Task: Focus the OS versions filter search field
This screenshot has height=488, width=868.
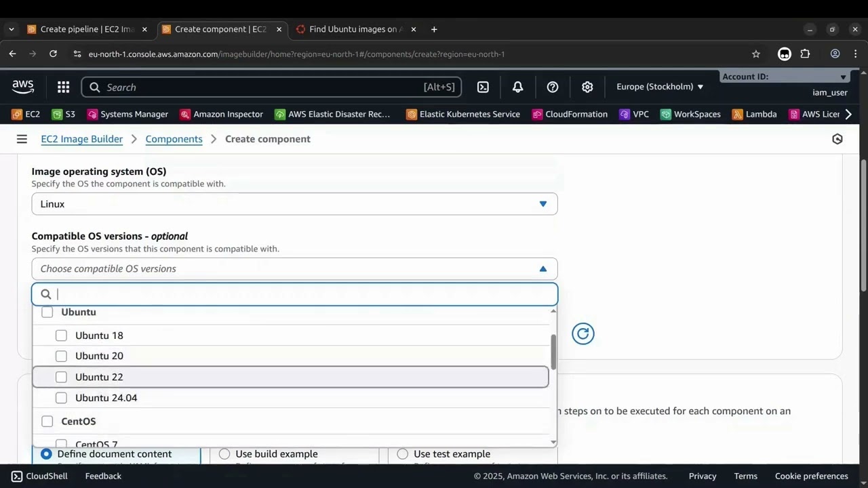Action: pyautogui.click(x=294, y=294)
